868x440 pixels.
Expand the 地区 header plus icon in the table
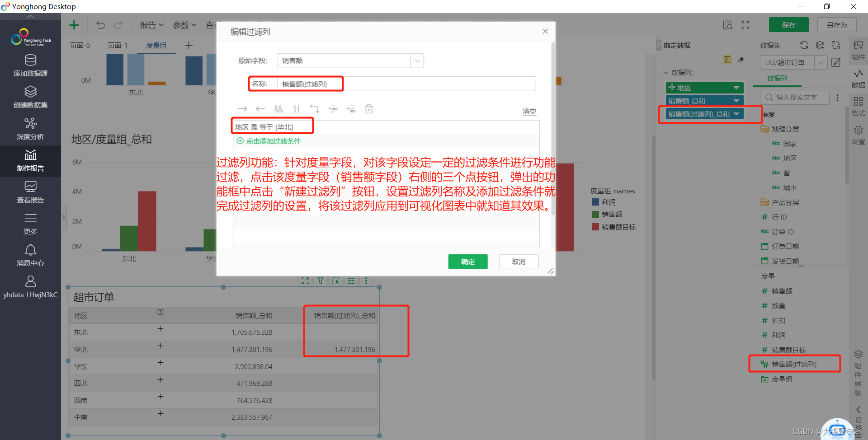(x=160, y=312)
